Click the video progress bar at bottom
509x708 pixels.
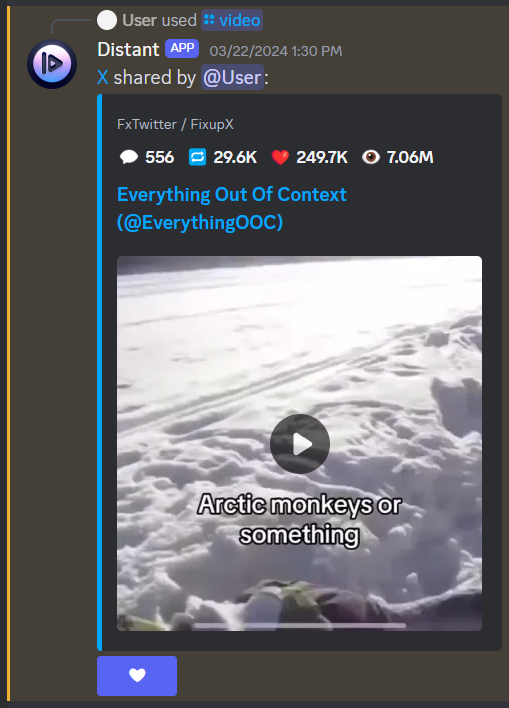coord(300,625)
